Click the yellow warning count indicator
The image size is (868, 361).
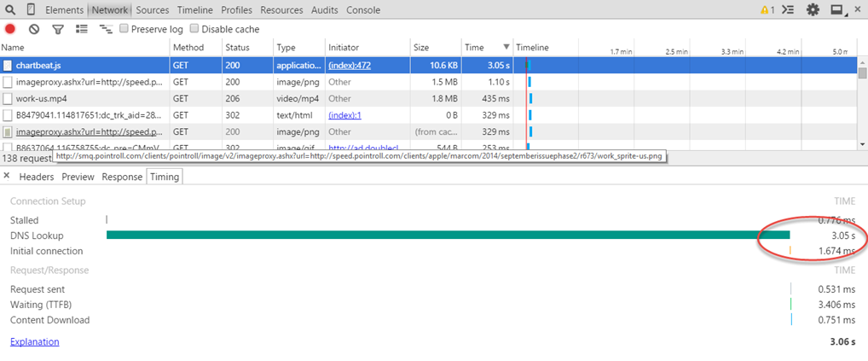(x=767, y=10)
